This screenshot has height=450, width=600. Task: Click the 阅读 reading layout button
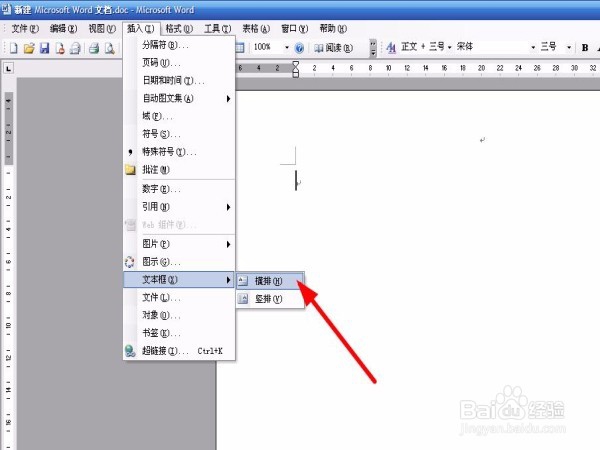(333, 48)
